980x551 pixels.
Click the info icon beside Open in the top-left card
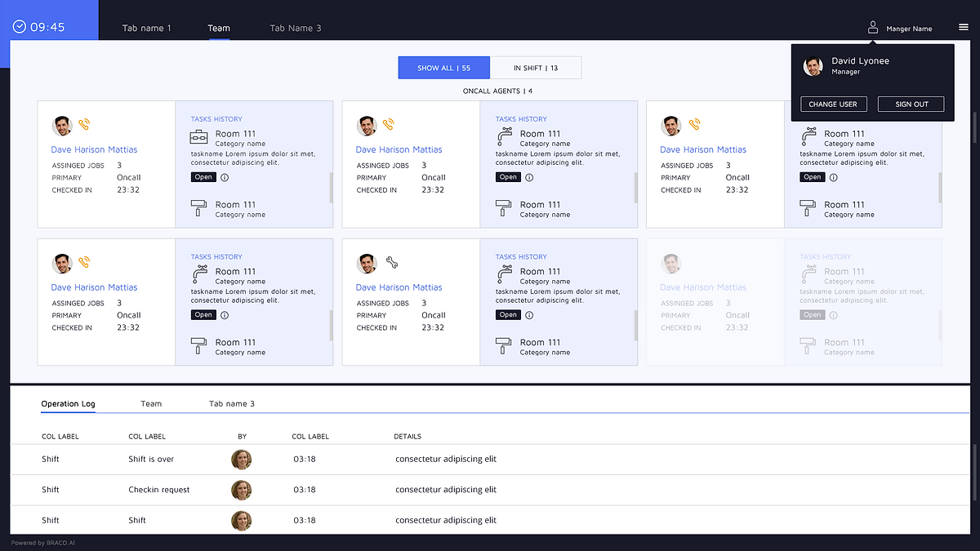click(x=225, y=177)
